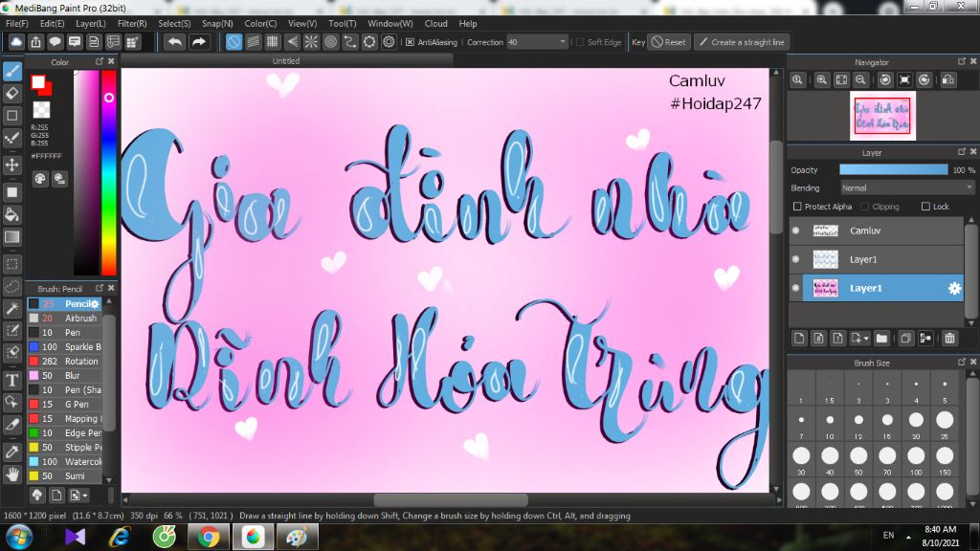Rotate canvas left in Navigator

point(885,80)
